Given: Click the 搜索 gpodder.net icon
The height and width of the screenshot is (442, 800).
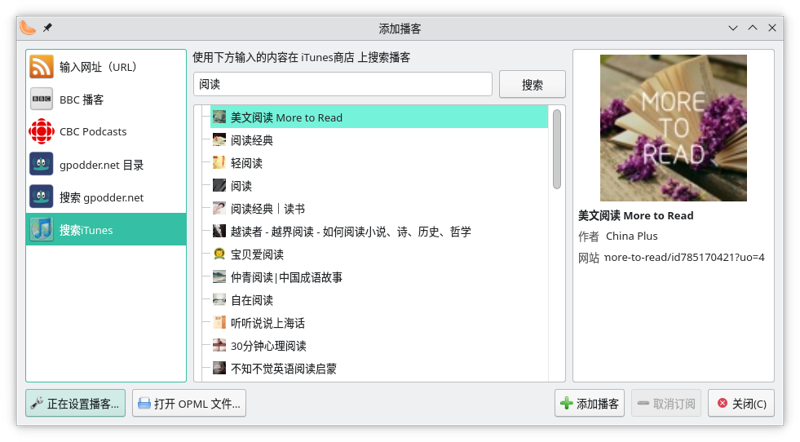Looking at the screenshot, I should 42,197.
